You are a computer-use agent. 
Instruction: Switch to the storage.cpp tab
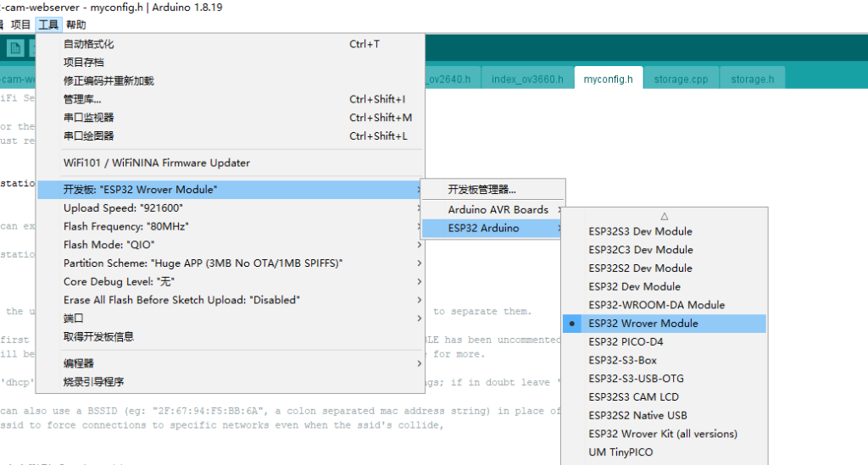click(x=681, y=80)
